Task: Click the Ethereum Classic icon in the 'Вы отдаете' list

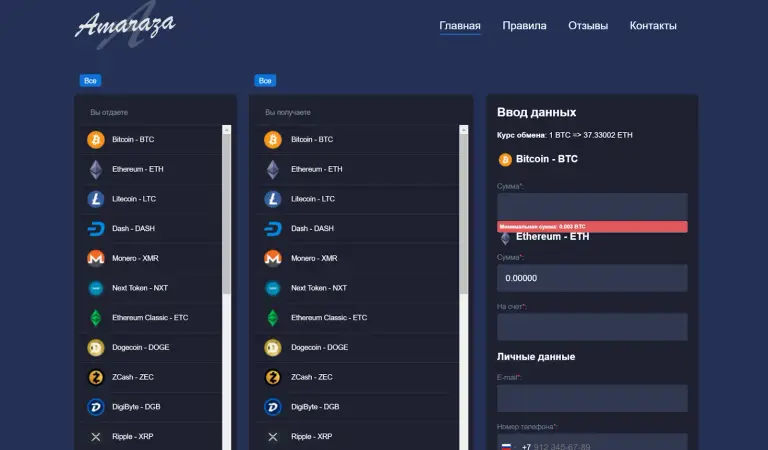Action: (96, 318)
